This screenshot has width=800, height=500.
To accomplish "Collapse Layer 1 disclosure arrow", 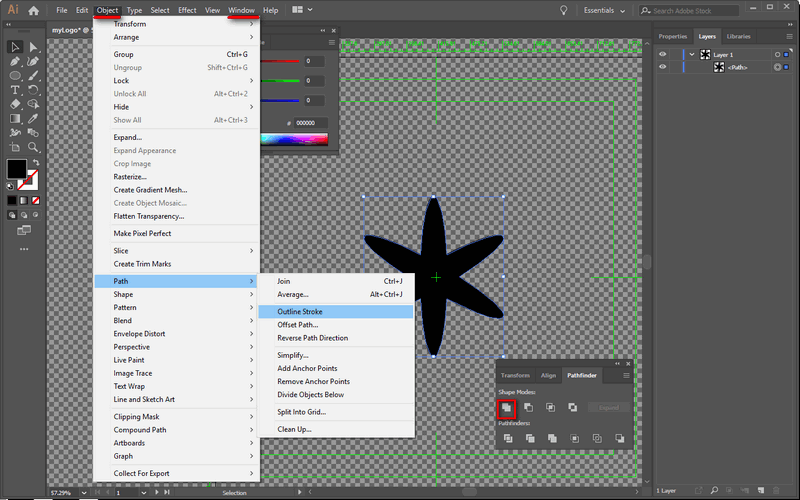I will tap(691, 54).
